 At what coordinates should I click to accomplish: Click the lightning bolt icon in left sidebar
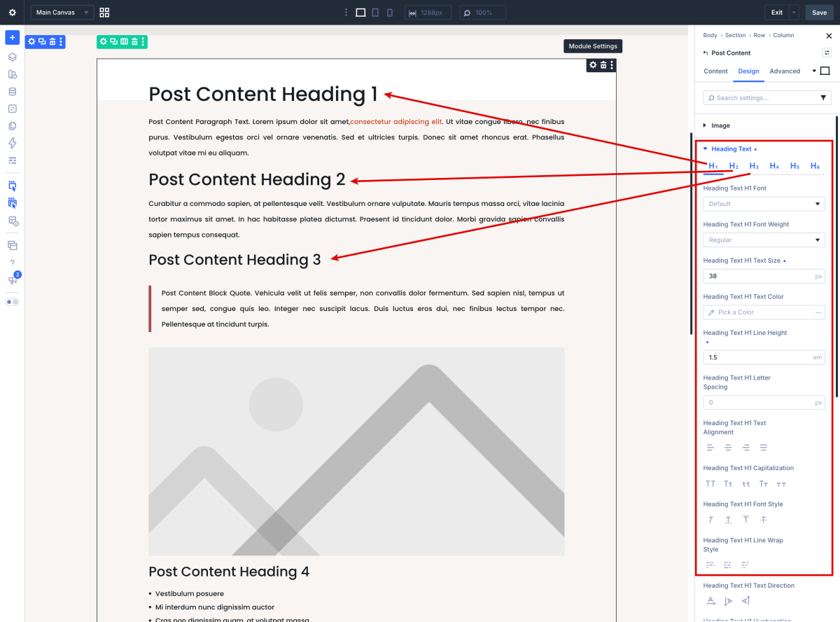[12, 143]
